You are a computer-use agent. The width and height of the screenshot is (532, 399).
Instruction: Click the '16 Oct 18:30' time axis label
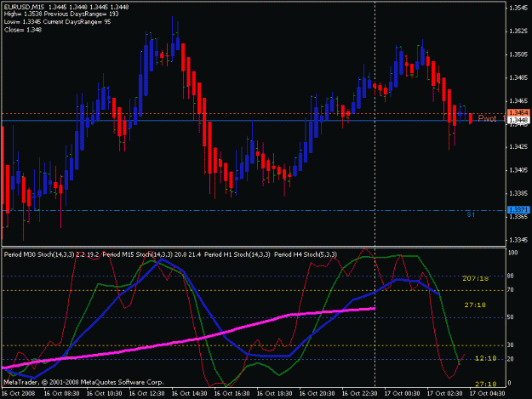click(274, 394)
